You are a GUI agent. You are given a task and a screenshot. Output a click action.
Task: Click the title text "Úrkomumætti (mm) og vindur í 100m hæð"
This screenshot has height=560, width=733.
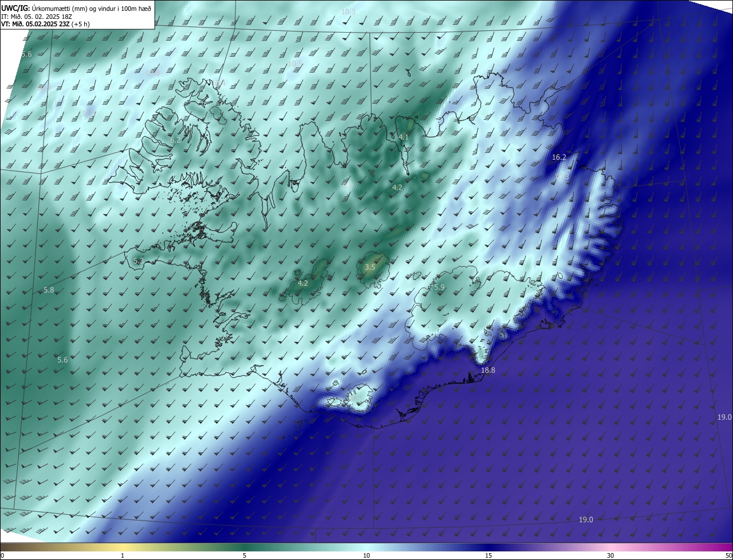click(91, 7)
